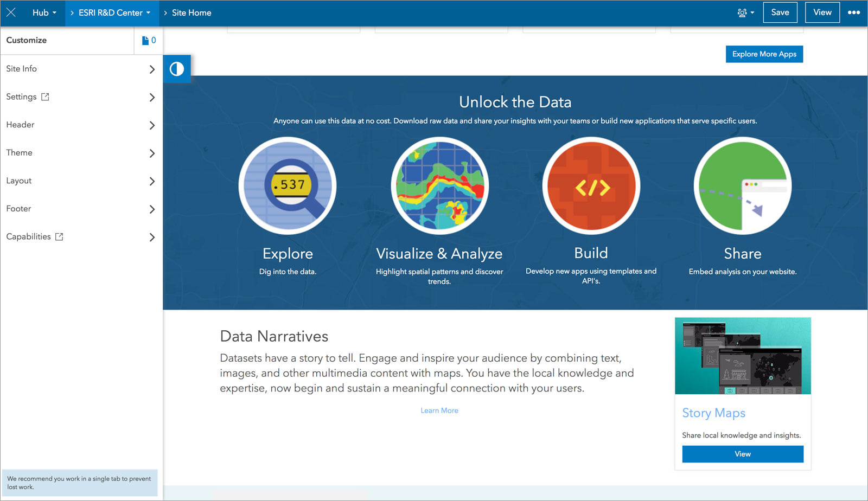Follow the Learn More link
This screenshot has width=868, height=501.
439,410
